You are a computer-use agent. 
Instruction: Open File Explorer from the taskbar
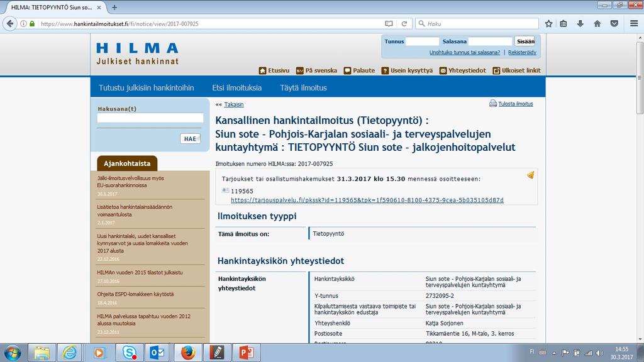click(x=42, y=353)
